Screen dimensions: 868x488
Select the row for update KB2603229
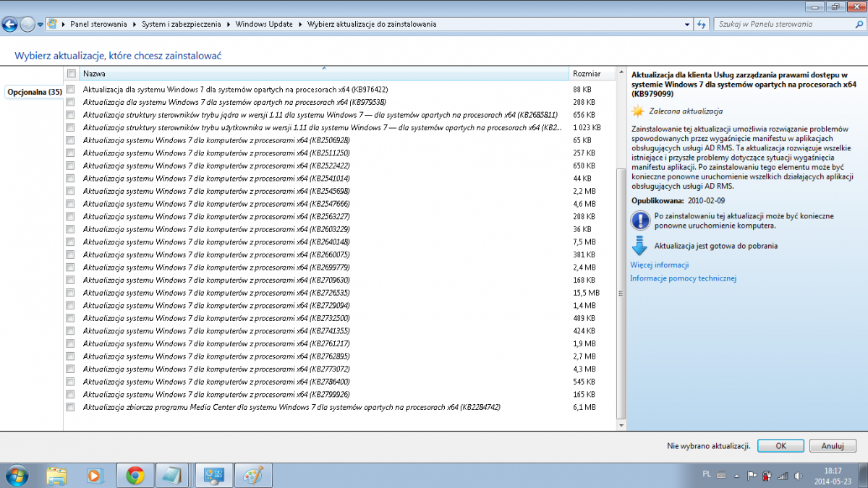coord(340,229)
